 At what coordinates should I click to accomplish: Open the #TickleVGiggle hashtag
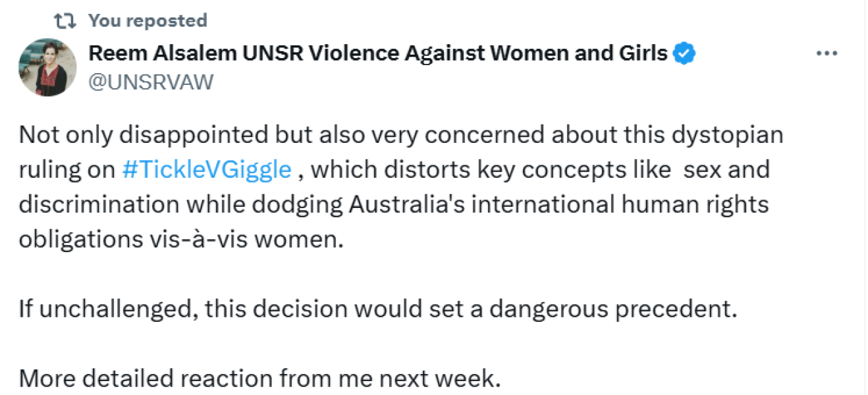pyautogui.click(x=207, y=170)
